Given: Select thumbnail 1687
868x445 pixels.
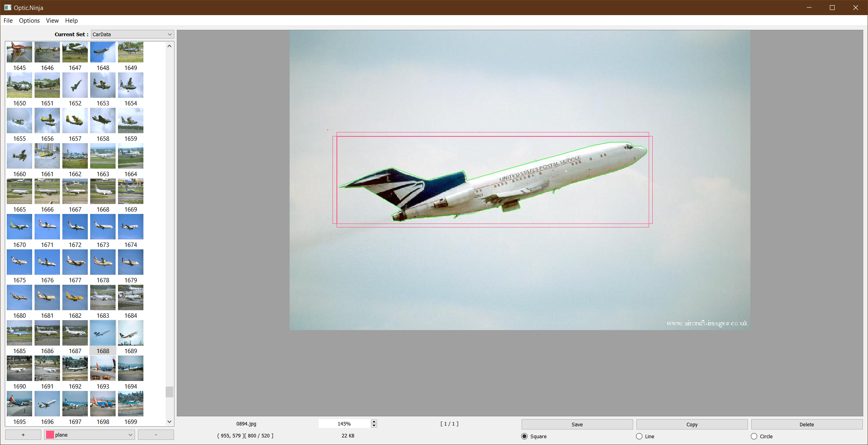Looking at the screenshot, I should coord(75,333).
